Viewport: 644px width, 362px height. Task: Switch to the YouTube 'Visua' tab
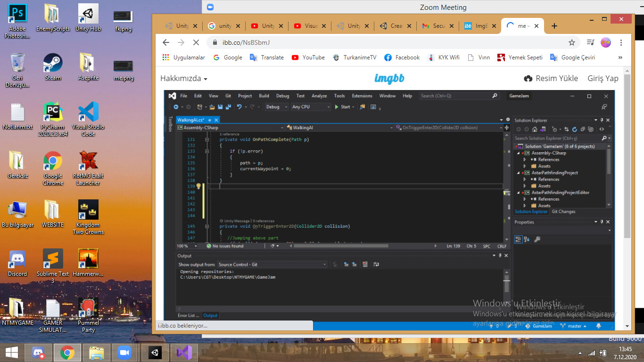click(x=309, y=26)
